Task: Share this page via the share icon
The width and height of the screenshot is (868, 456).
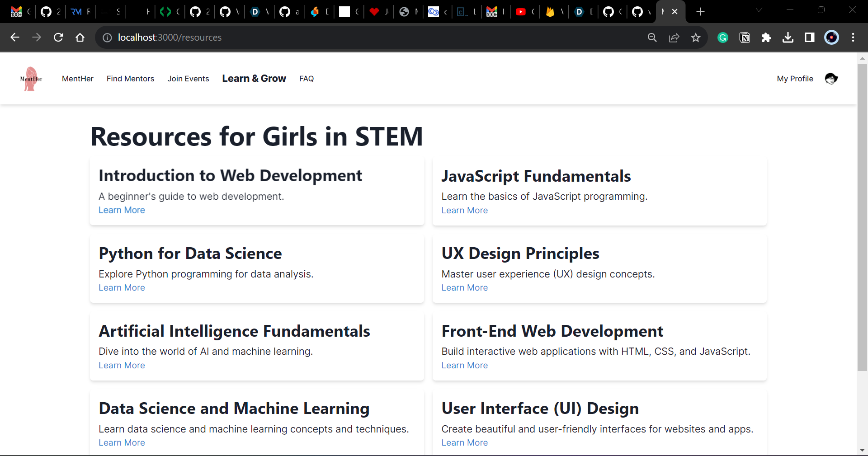Action: point(674,38)
